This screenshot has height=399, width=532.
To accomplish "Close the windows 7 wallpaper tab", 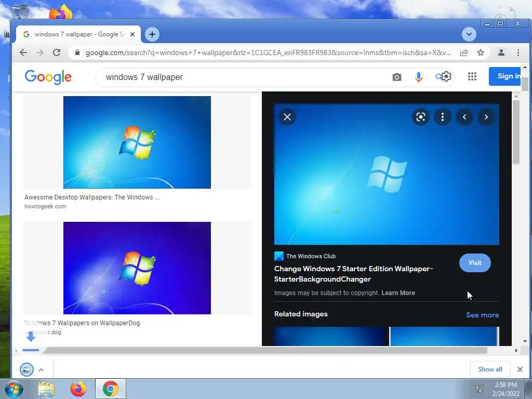I will [132, 34].
